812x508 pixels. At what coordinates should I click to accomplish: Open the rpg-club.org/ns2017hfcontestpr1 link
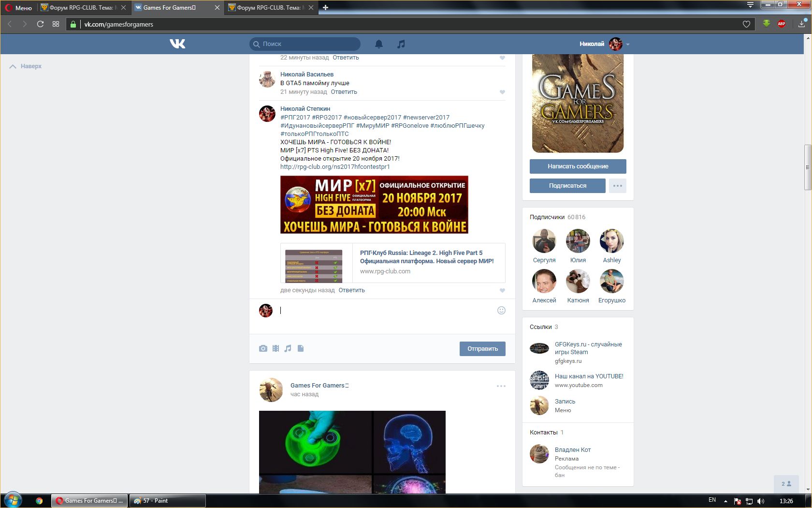coord(335,167)
